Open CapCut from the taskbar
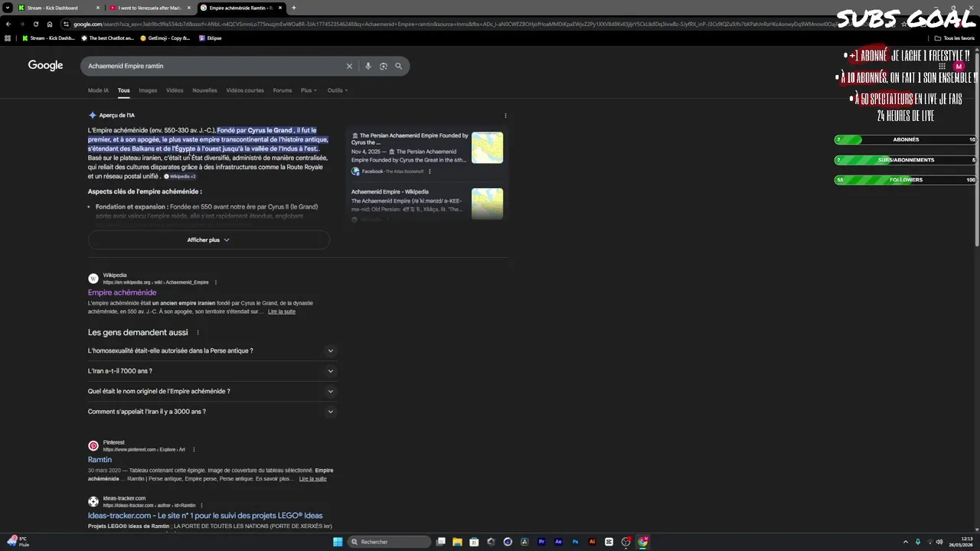980x551 pixels. pos(609,542)
